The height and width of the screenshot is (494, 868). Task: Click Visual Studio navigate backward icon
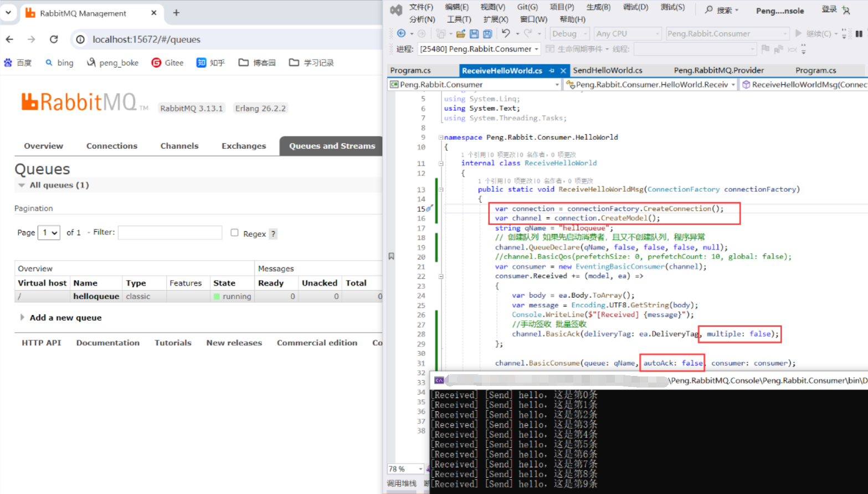coord(402,33)
